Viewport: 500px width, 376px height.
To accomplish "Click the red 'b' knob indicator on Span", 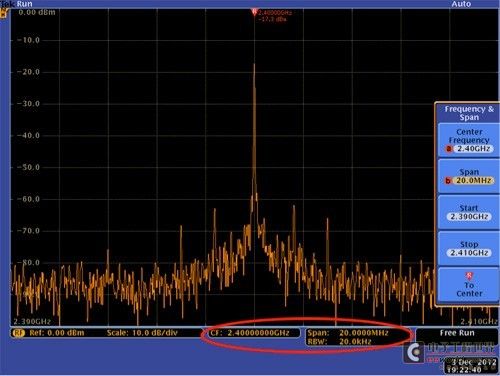I will click(448, 181).
